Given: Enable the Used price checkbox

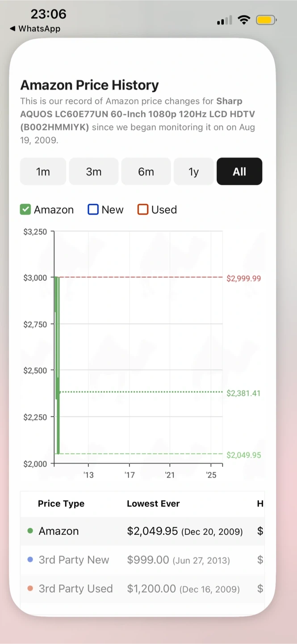Looking at the screenshot, I should 142,209.
